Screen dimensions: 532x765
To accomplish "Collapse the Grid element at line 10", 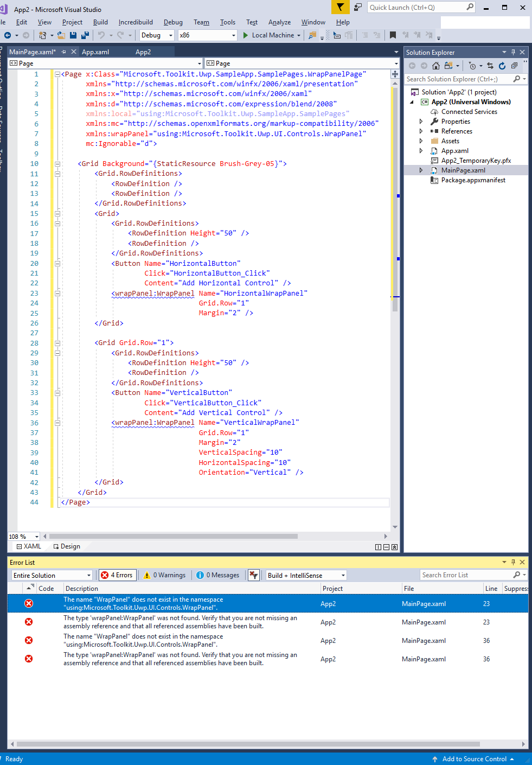I will [57, 164].
